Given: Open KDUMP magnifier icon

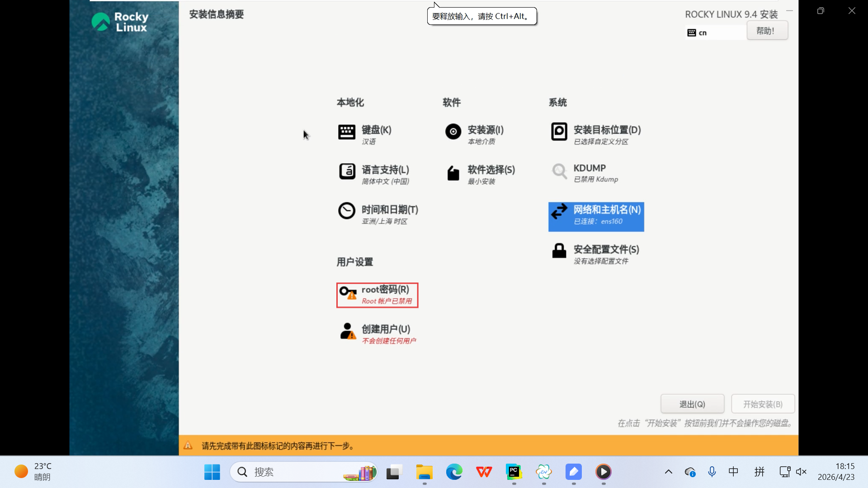Looking at the screenshot, I should [x=559, y=171].
